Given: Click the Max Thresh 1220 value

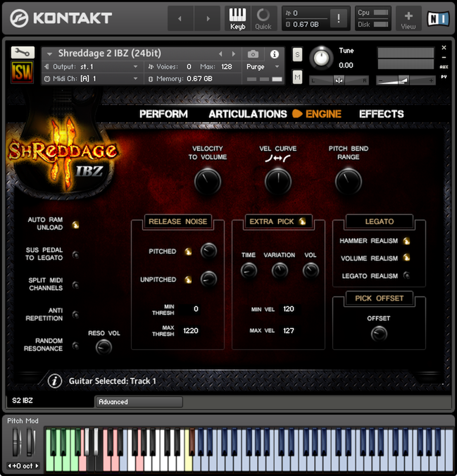Looking at the screenshot, I should click(x=190, y=330).
